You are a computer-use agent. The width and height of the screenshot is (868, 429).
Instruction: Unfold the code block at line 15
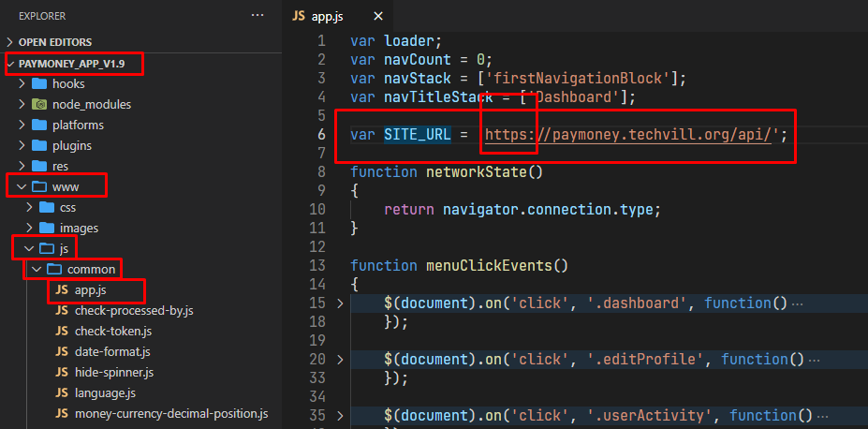pyautogui.click(x=340, y=303)
